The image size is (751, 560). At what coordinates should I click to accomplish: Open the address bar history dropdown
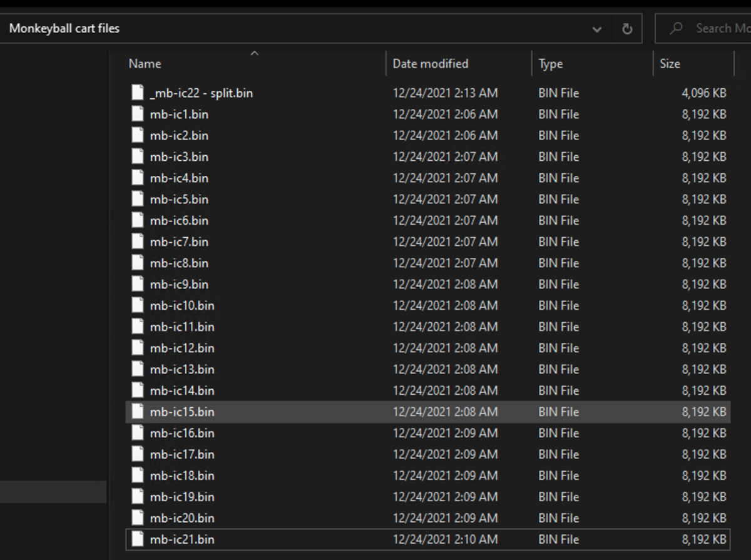click(597, 29)
